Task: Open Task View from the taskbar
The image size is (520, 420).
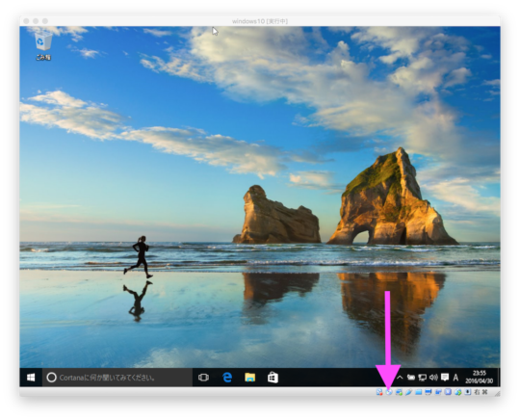Action: click(x=203, y=378)
